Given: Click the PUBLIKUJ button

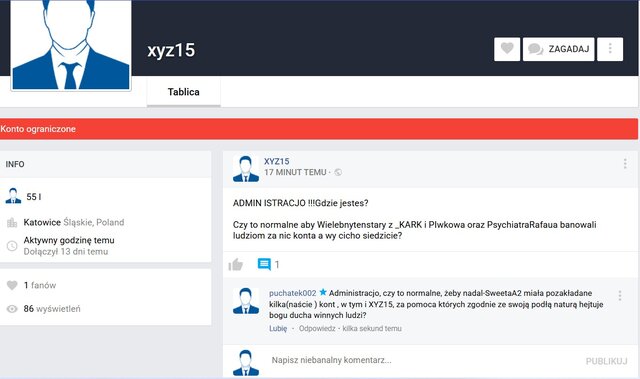Looking at the screenshot, I should (607, 361).
